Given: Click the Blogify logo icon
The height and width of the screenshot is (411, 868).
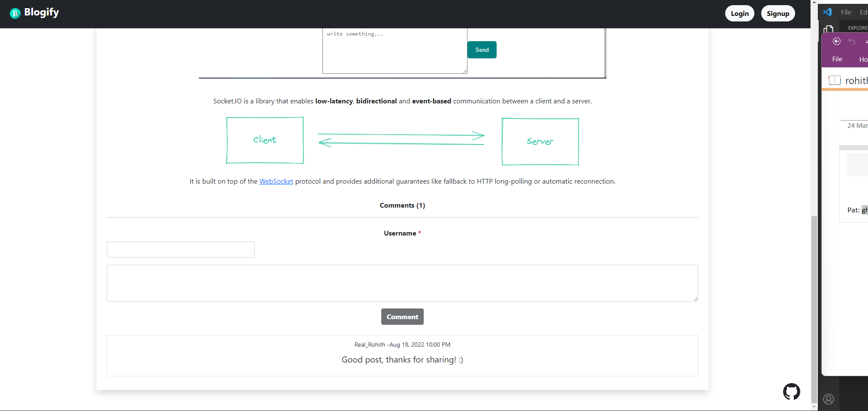Looking at the screenshot, I should (x=15, y=13).
